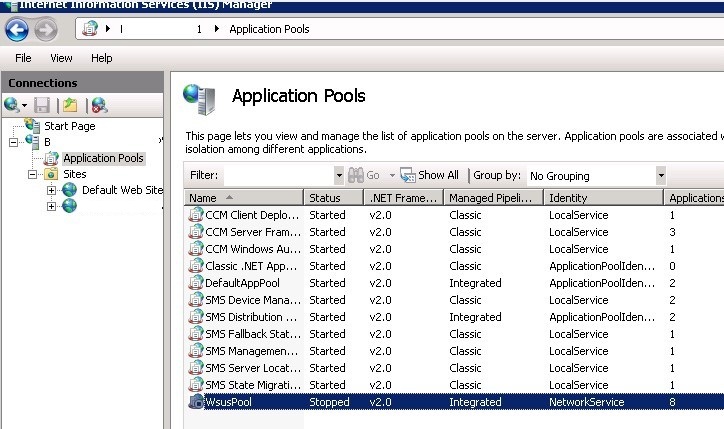Open the Go button dropdown arrow
Viewport: 724px width, 429px height.
coord(392,175)
